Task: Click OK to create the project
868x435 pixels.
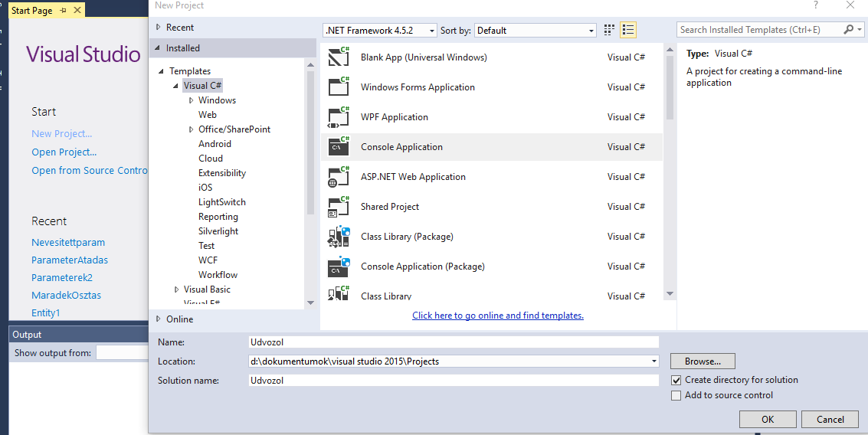Action: point(768,420)
